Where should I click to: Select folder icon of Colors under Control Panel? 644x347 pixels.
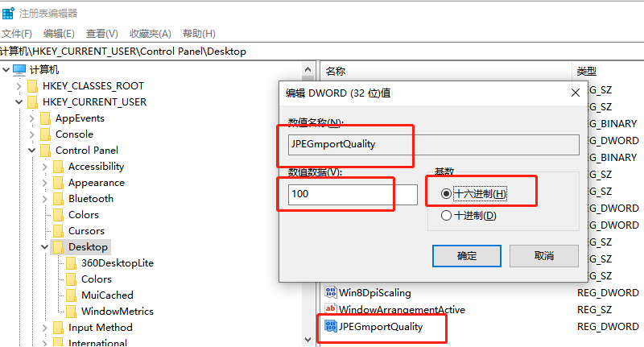coord(58,215)
